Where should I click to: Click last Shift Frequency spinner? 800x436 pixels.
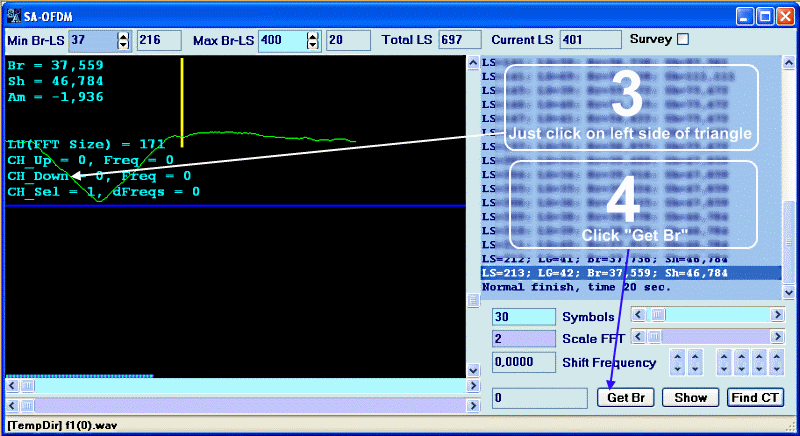click(x=776, y=362)
